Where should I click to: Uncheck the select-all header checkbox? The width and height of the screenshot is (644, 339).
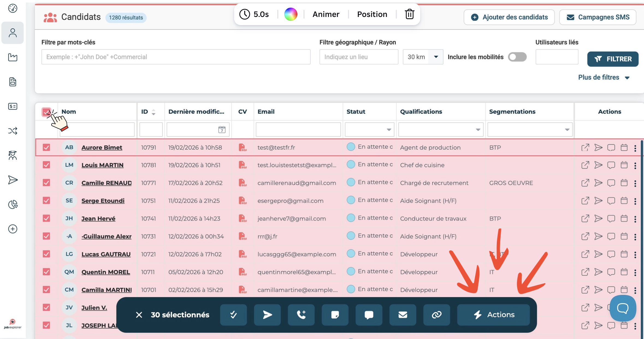click(46, 112)
